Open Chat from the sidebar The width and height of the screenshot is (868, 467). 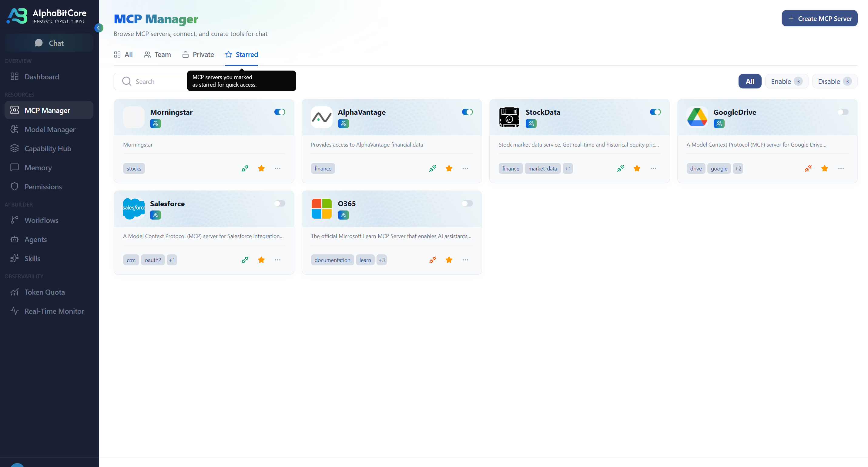click(49, 43)
